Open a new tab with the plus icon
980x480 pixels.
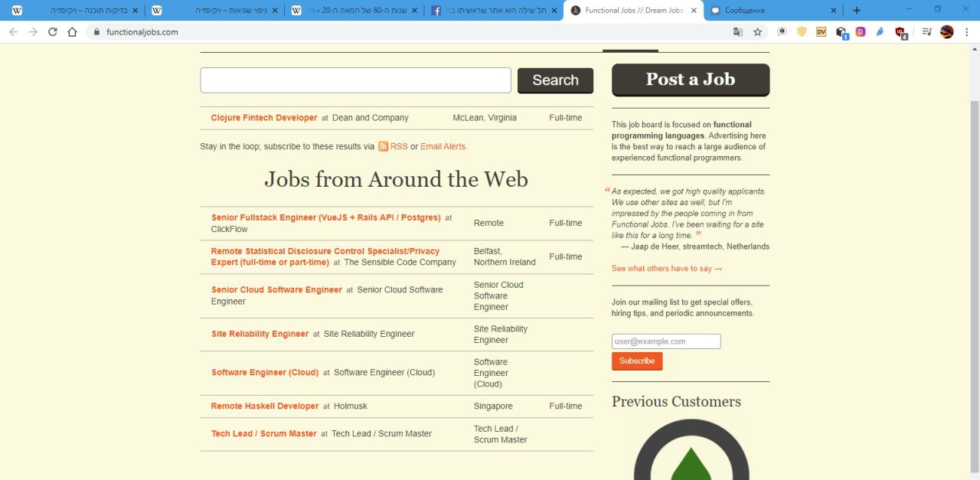coord(857,10)
